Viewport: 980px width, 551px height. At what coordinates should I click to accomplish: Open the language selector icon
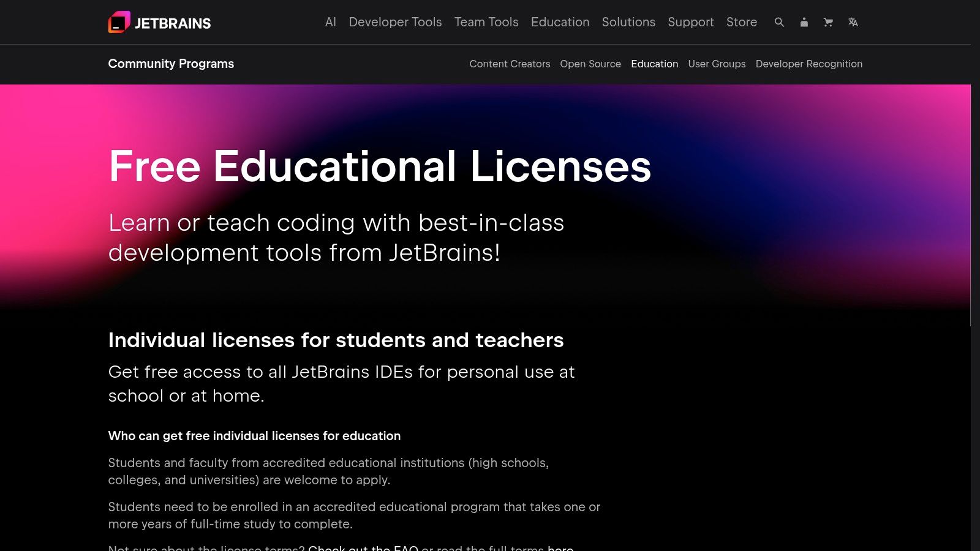click(853, 22)
